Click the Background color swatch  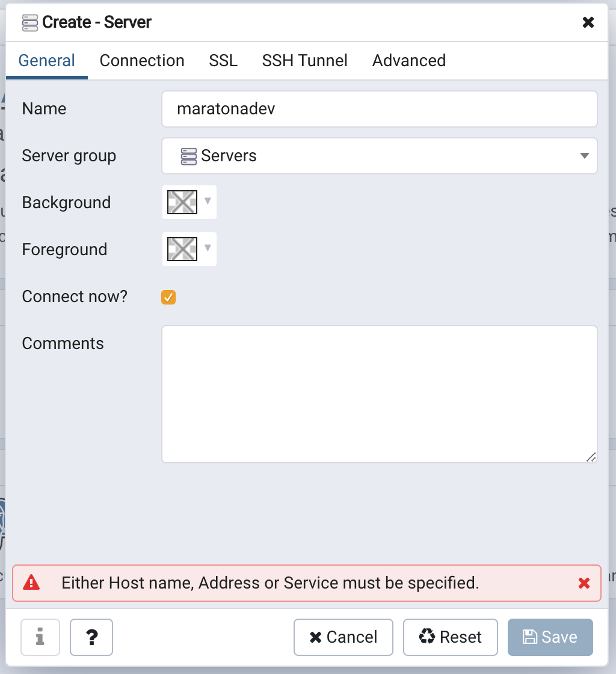(x=182, y=202)
